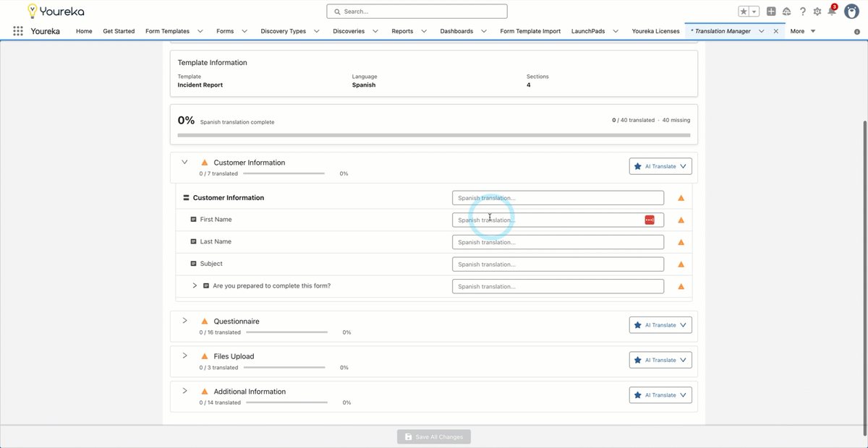
Task: Click the Save All Changes button
Action: pos(434,436)
